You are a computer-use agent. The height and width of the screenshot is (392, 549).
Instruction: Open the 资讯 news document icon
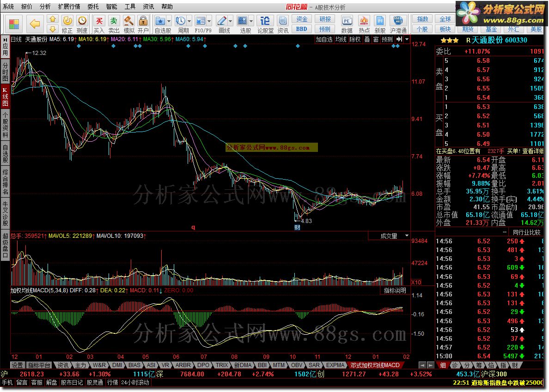[x=282, y=21]
